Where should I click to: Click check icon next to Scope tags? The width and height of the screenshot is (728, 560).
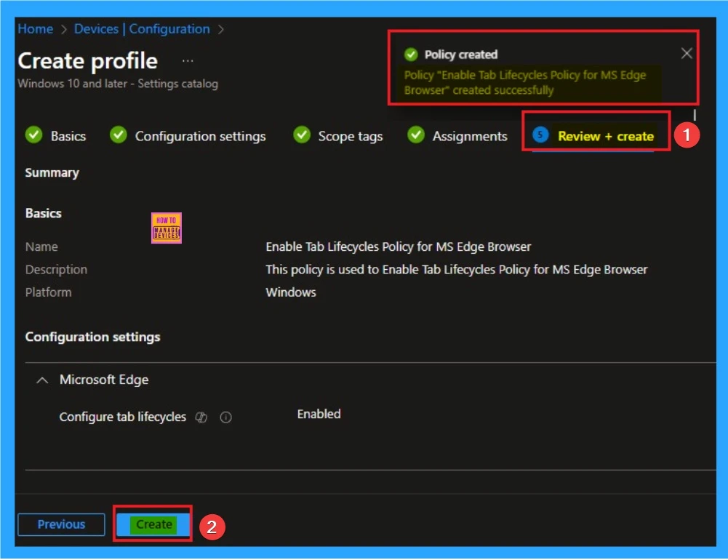coord(302,135)
